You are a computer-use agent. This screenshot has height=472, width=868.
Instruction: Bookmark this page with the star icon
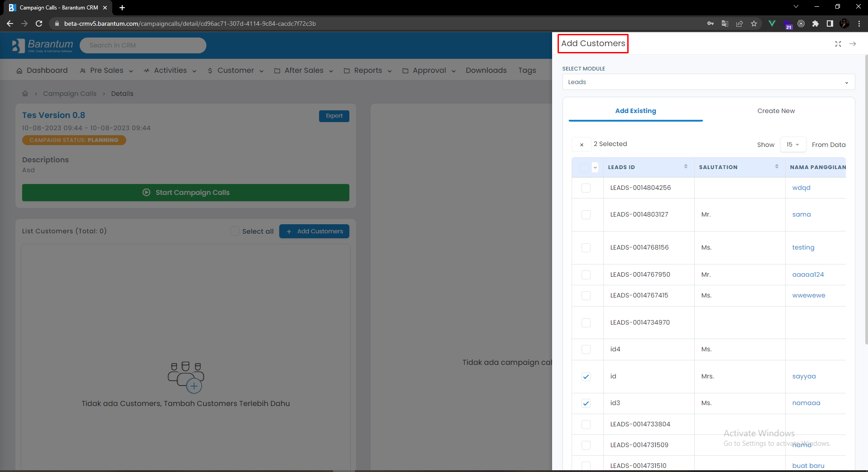754,24
